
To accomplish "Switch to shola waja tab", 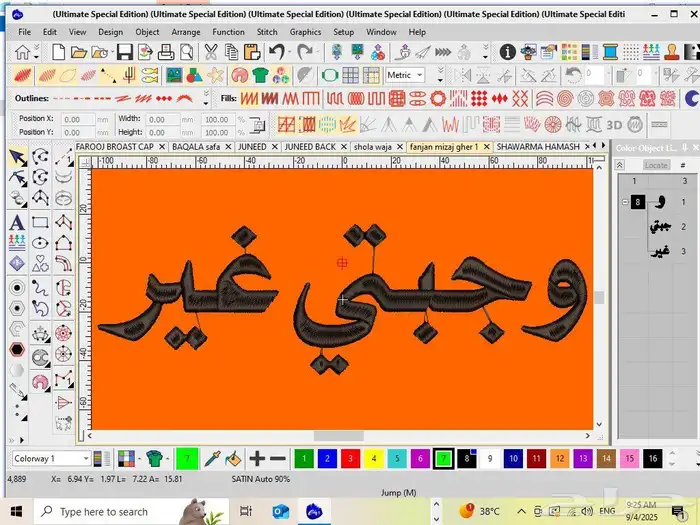I will (372, 147).
